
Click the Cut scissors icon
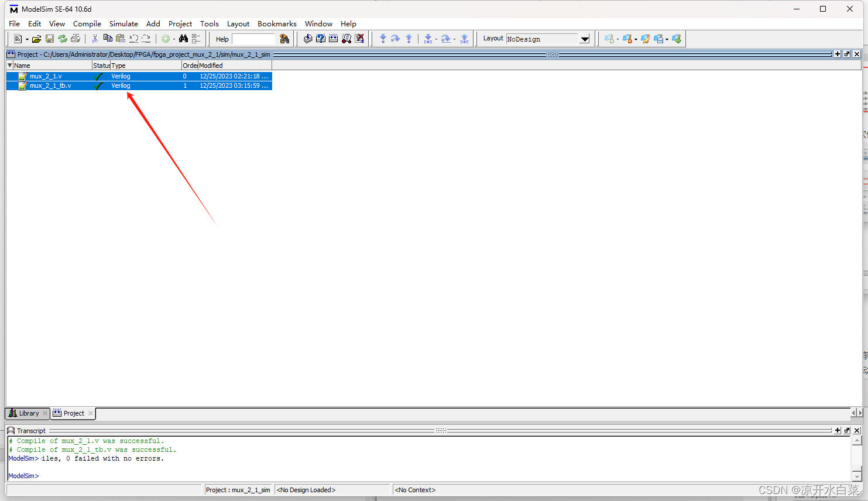(x=95, y=39)
